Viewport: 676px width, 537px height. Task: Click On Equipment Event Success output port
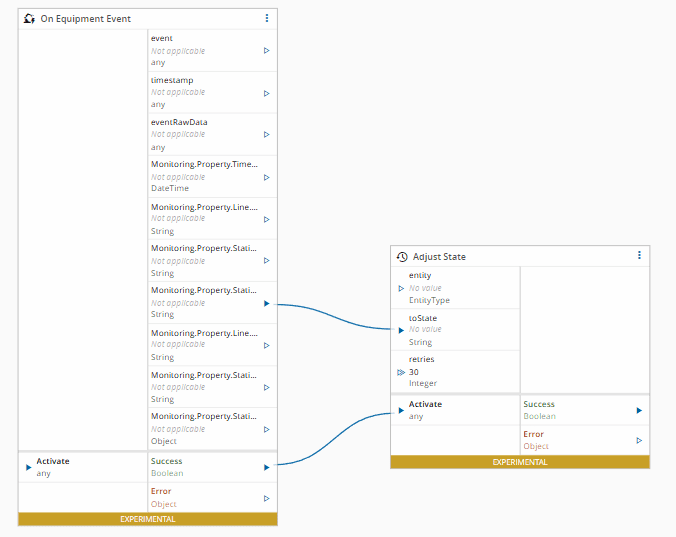266,467
